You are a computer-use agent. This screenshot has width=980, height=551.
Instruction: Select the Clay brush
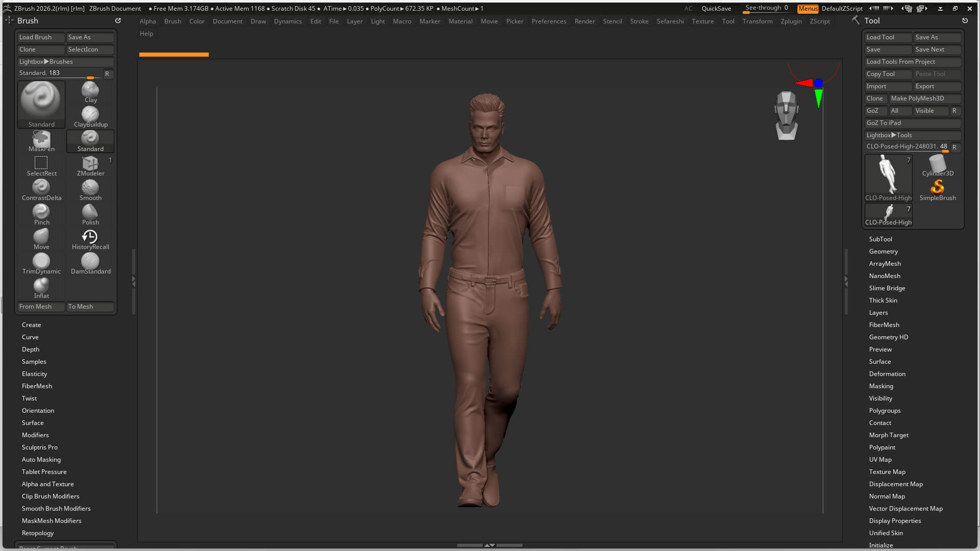point(90,92)
